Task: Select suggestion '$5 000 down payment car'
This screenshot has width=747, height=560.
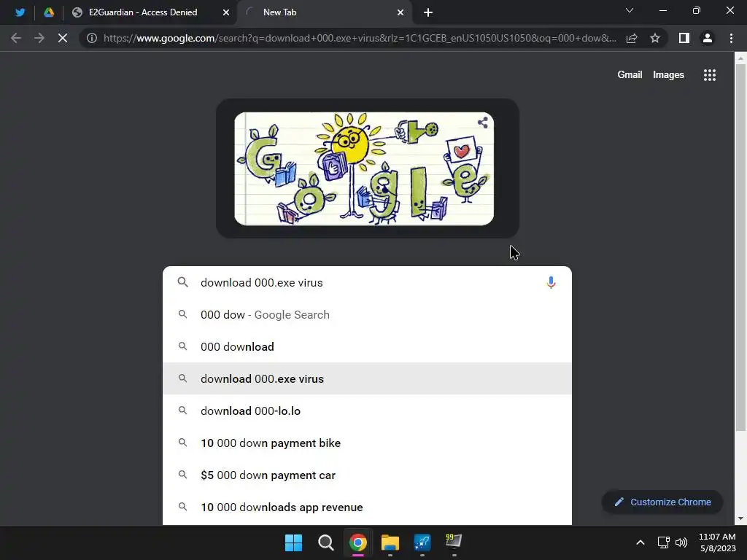Action: coord(367,475)
